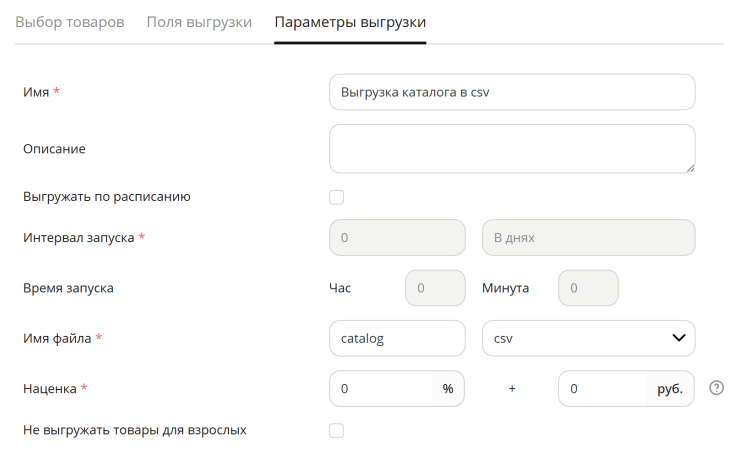Viewport: 740px width, 454px height.
Task: Click the Имя файла label
Action: (57, 338)
